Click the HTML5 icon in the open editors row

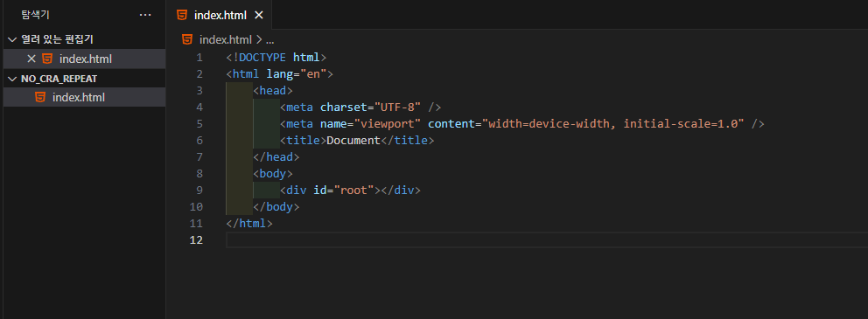pyautogui.click(x=47, y=59)
